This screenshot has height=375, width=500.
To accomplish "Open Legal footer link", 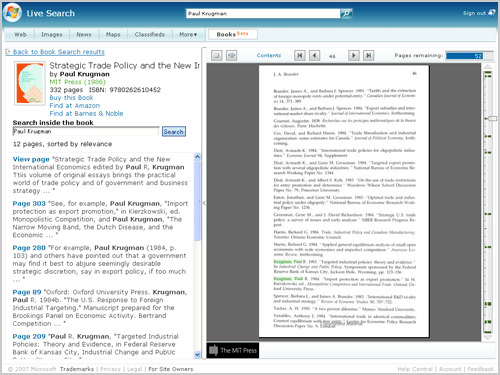I will pos(135,369).
